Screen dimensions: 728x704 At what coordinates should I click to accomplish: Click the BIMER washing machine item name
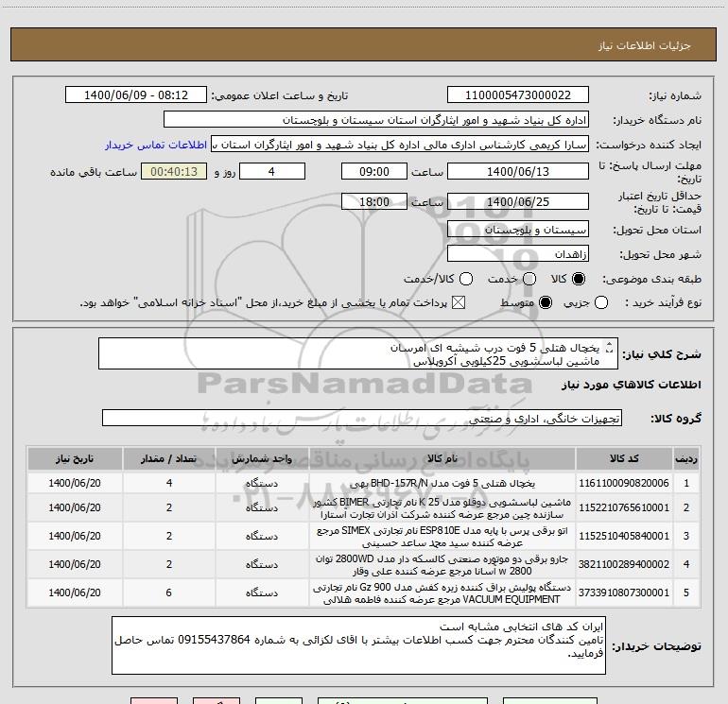coord(442,508)
